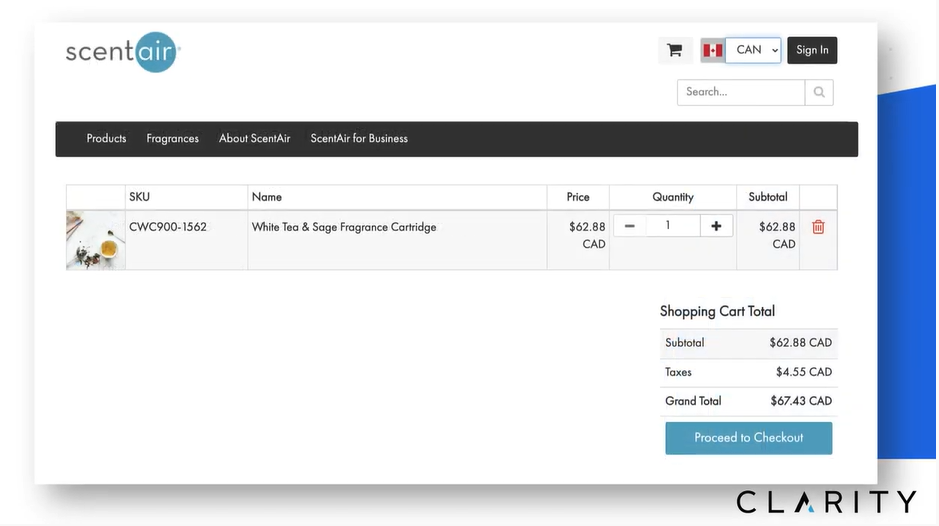Click the search magnifier icon
This screenshot has width=939, height=526.
[819, 92]
